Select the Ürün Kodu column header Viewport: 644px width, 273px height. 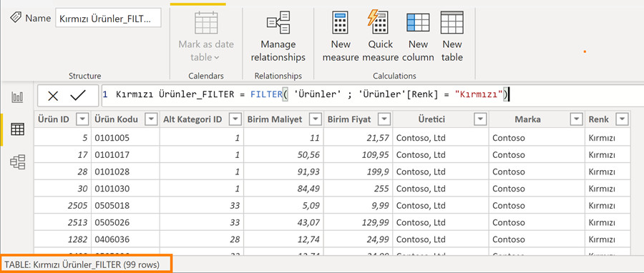click(x=125, y=119)
